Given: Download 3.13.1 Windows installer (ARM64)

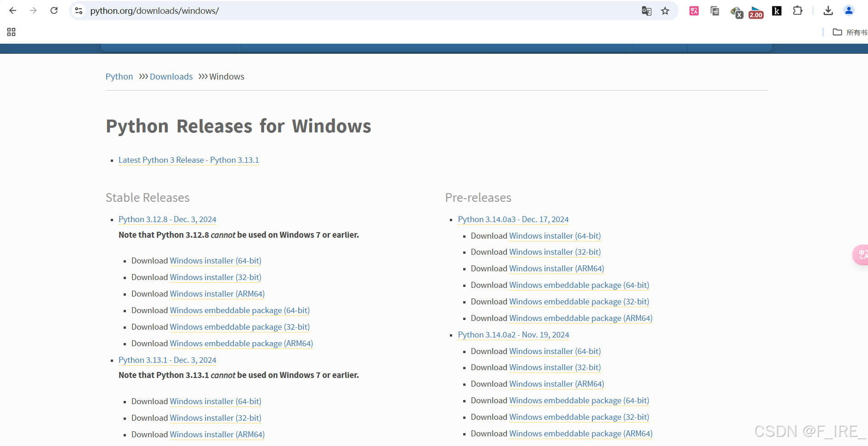Looking at the screenshot, I should pos(217,435).
